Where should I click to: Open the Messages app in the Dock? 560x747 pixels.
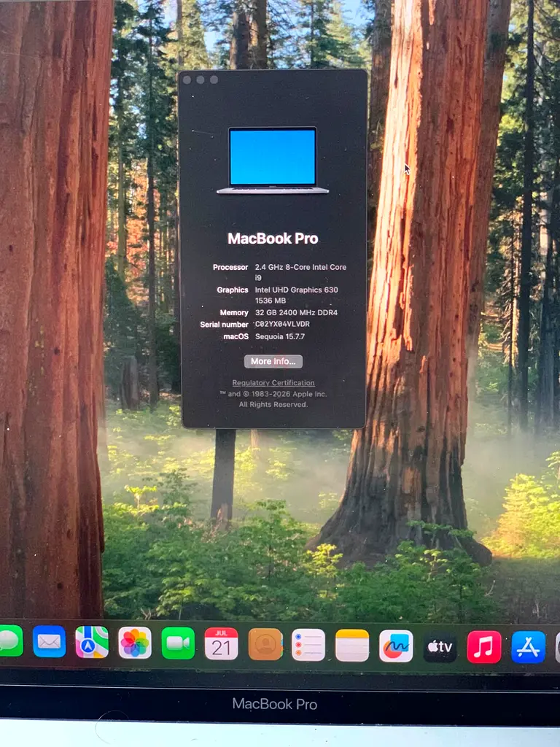(x=9, y=640)
